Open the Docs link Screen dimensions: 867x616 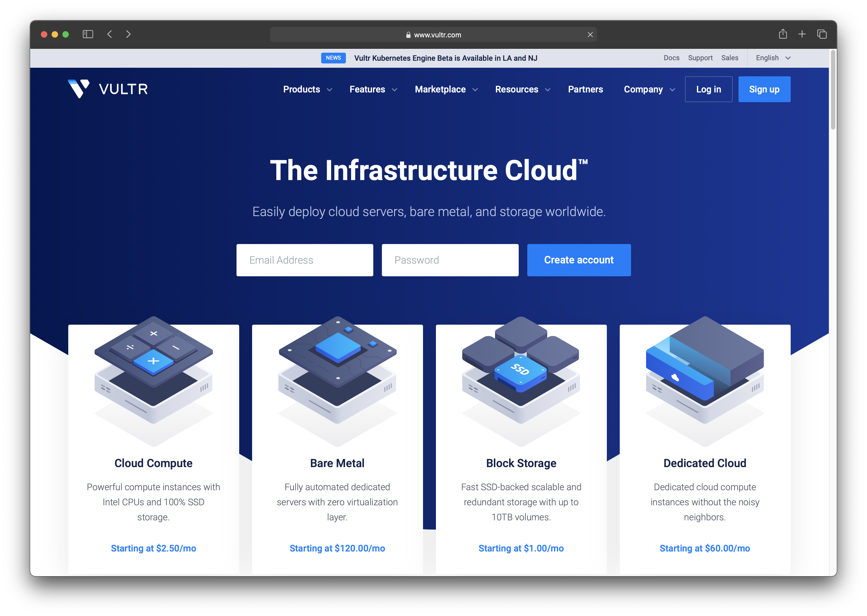[671, 58]
